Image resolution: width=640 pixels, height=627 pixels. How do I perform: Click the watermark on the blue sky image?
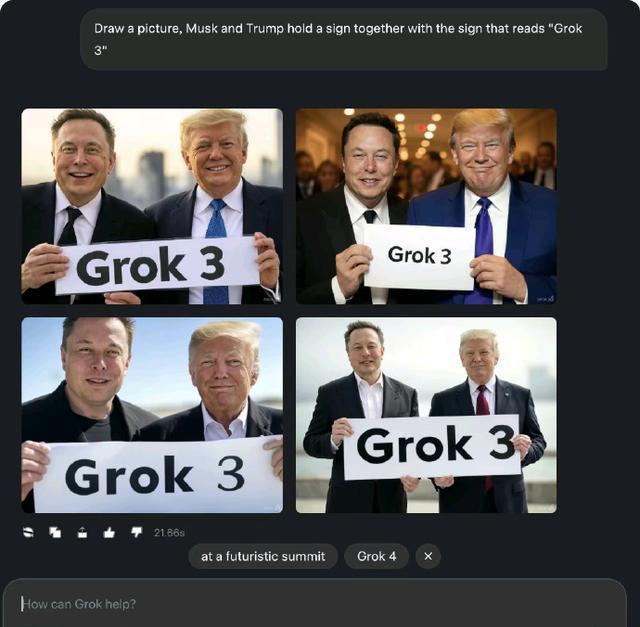273,507
